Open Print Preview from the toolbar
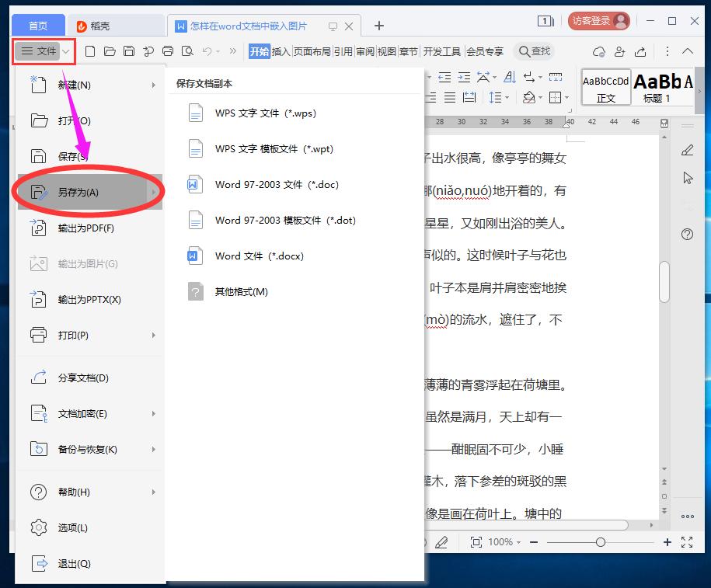The image size is (711, 588). point(187,50)
